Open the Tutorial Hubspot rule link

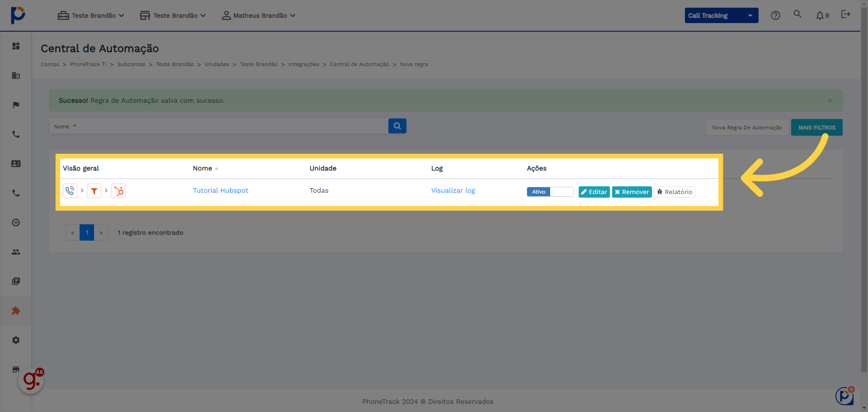pyautogui.click(x=221, y=190)
